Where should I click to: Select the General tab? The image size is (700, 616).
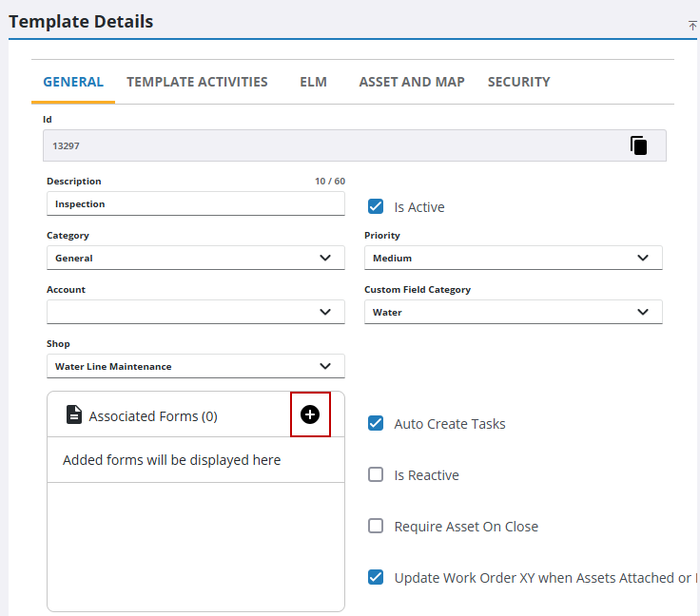pyautogui.click(x=73, y=82)
